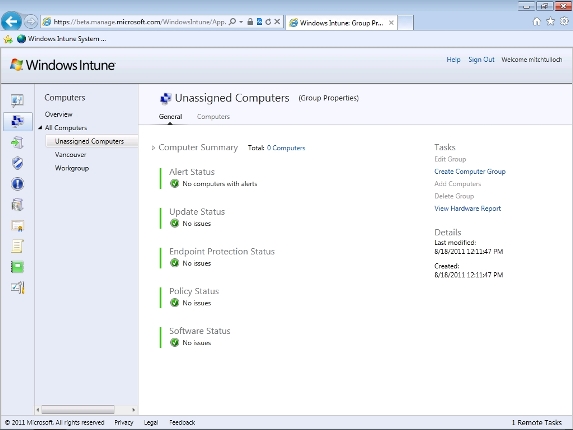573x430 pixels.
Task: Open the Administration tools icon
Action: point(17,288)
